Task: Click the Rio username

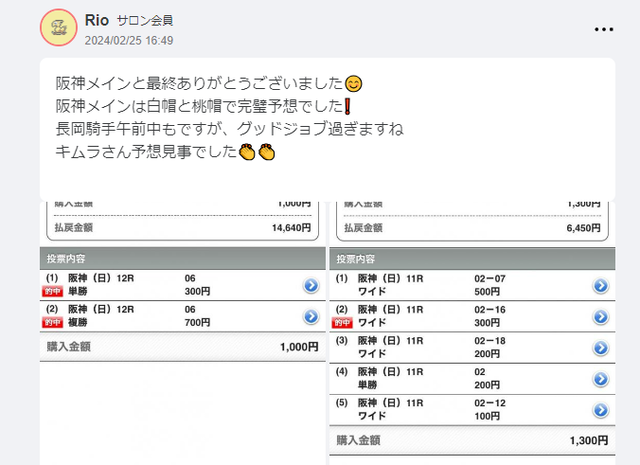Action: [x=97, y=20]
